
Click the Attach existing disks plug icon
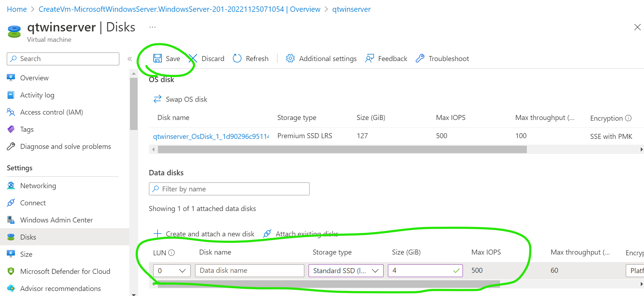[267, 234]
